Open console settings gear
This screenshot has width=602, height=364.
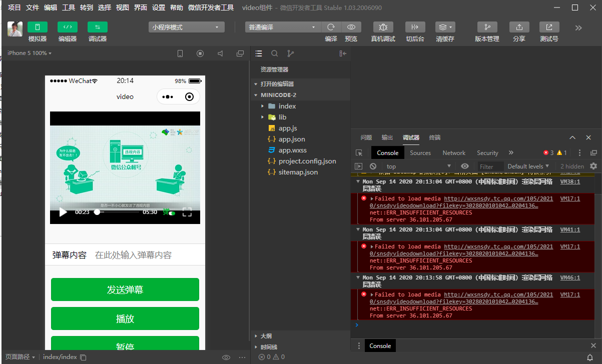(593, 166)
